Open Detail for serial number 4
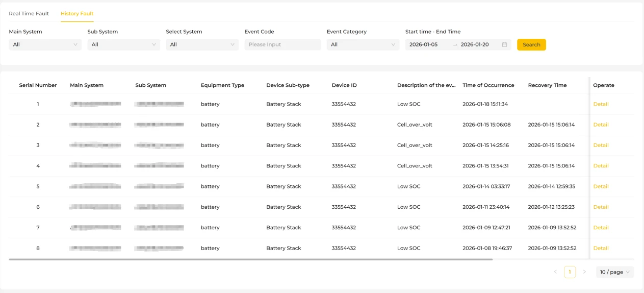The width and height of the screenshot is (644, 293). 601,166
